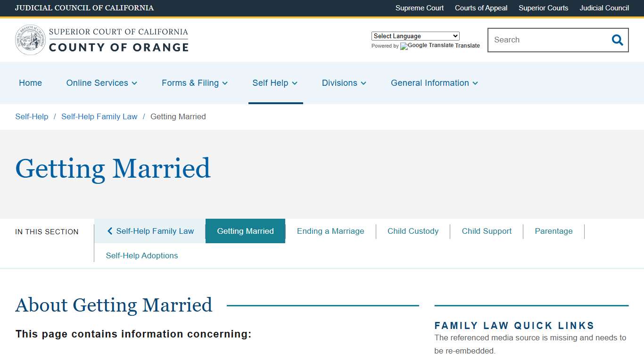
Task: Expand the General Information menu
Action: (434, 83)
